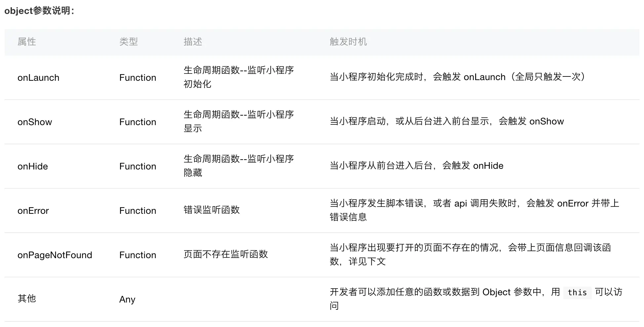Click the inline code word this
This screenshot has height=327, width=644.
(x=577, y=293)
